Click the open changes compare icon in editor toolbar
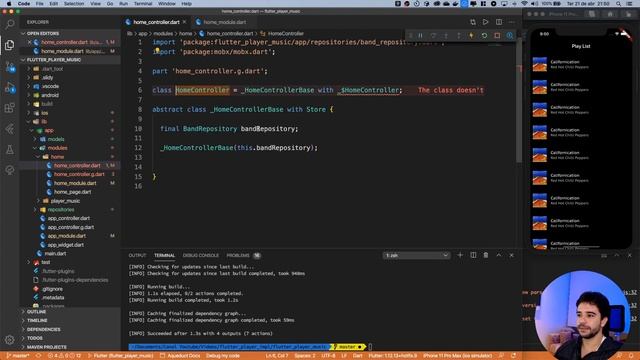Image resolution: width=640 pixels, height=360 pixels. tap(473, 22)
